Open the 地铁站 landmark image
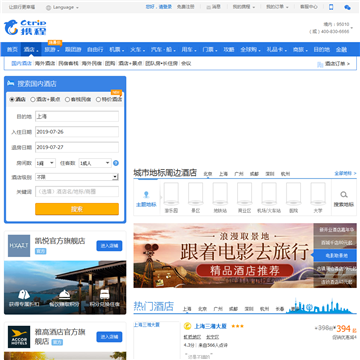This screenshot has width=360, height=360. 220,194
